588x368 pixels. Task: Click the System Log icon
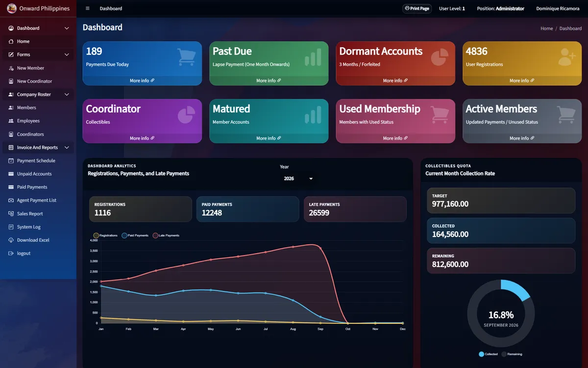pos(11,227)
